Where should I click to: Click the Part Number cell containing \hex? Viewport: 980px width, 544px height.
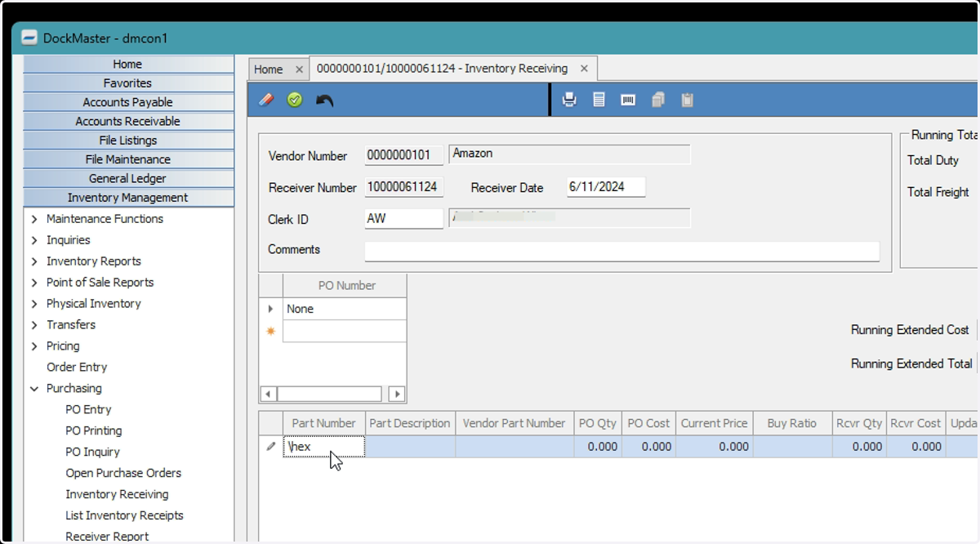click(x=323, y=447)
